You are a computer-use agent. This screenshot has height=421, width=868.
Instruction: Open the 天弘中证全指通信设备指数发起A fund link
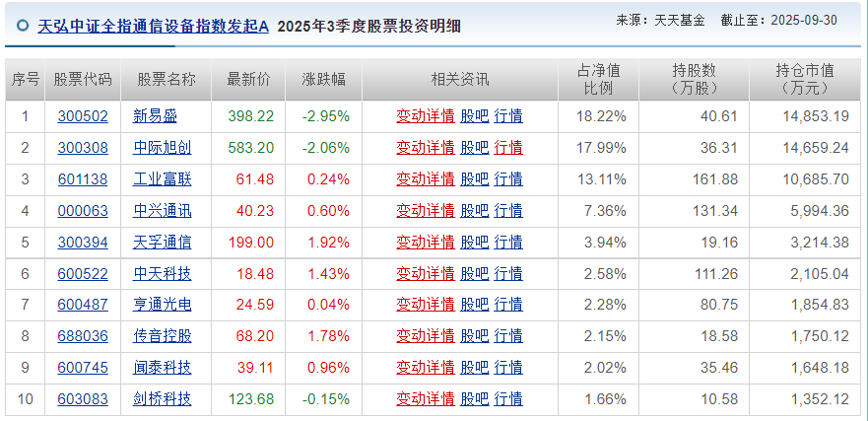click(x=153, y=27)
